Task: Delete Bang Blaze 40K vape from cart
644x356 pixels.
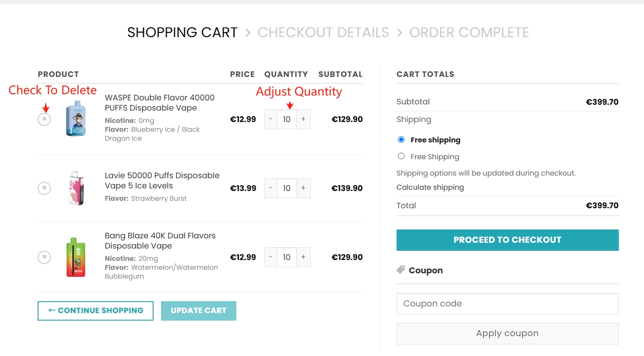Action: 44,257
